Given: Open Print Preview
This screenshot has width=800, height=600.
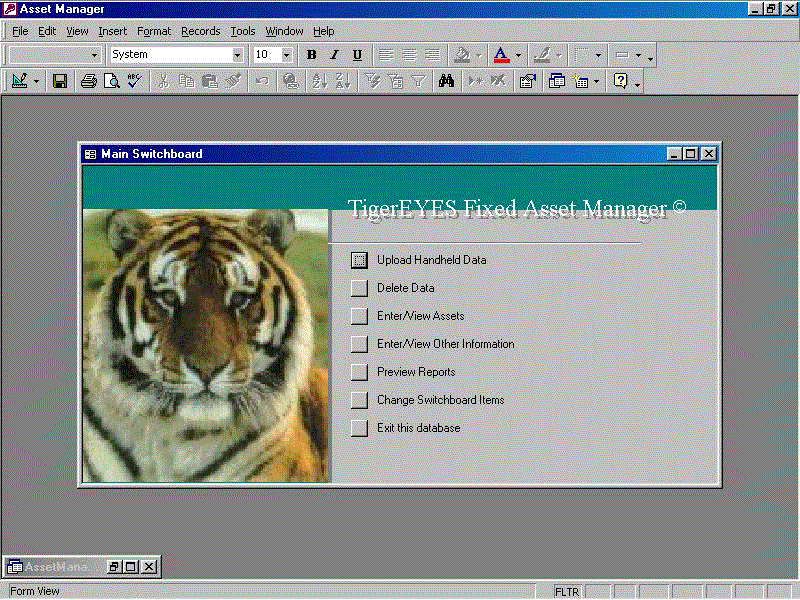Looking at the screenshot, I should [x=112, y=81].
